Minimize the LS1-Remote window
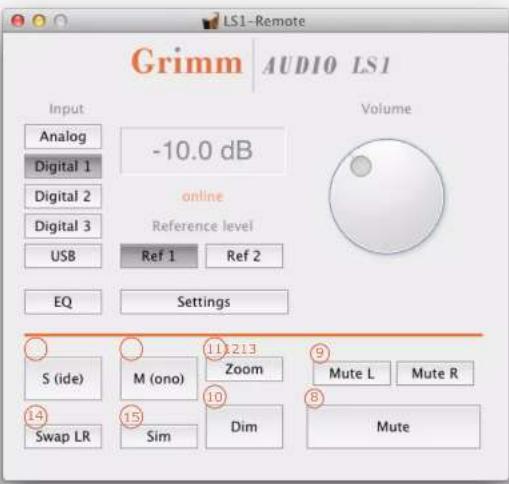Viewport: 509px width, 484px height. pos(39,21)
